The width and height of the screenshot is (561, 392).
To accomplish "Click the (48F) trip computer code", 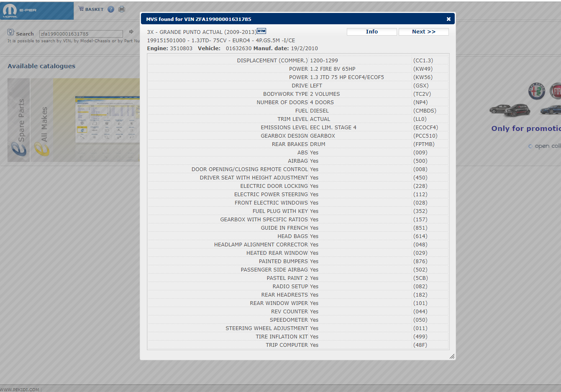I will [x=420, y=345].
